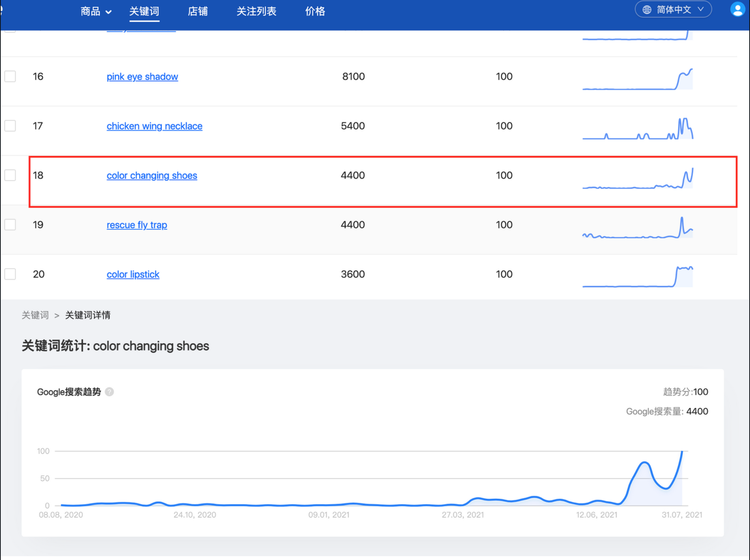This screenshot has width=750, height=560.
Task: Click chicken wing necklace trend sparkline
Action: pyautogui.click(x=637, y=129)
